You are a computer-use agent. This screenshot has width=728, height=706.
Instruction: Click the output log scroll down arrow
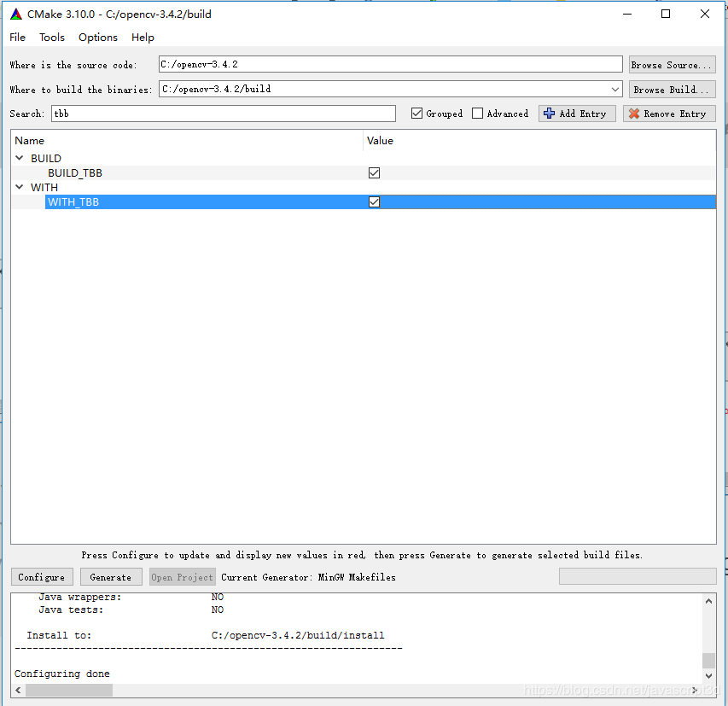point(708,676)
